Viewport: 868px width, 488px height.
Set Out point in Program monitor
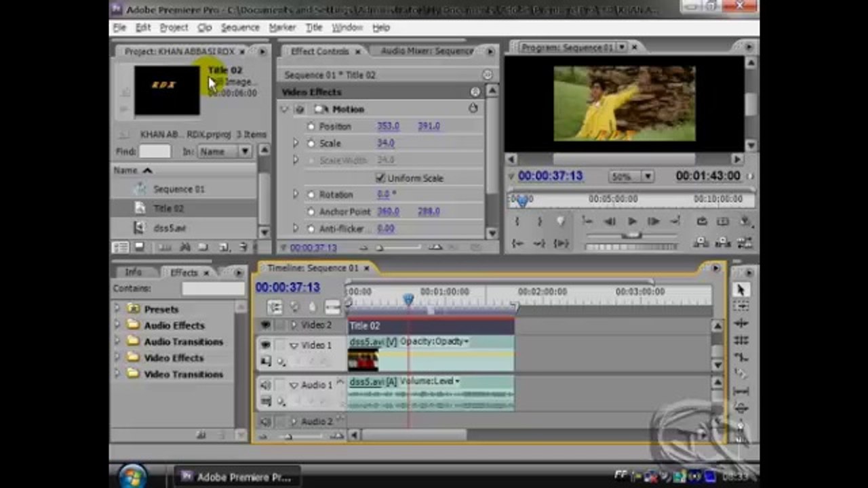[x=539, y=221]
